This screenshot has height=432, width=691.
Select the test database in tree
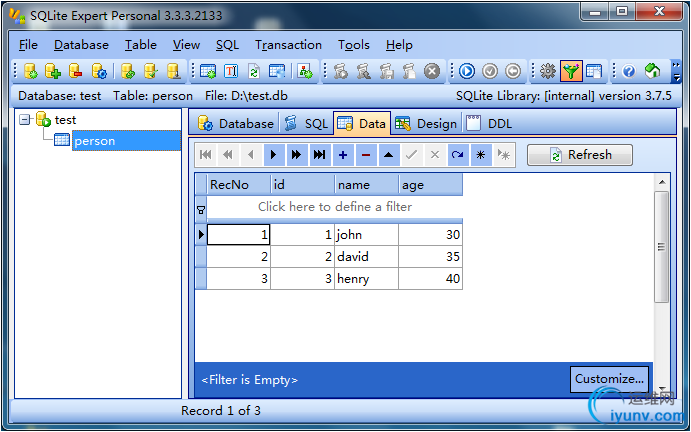click(x=65, y=120)
